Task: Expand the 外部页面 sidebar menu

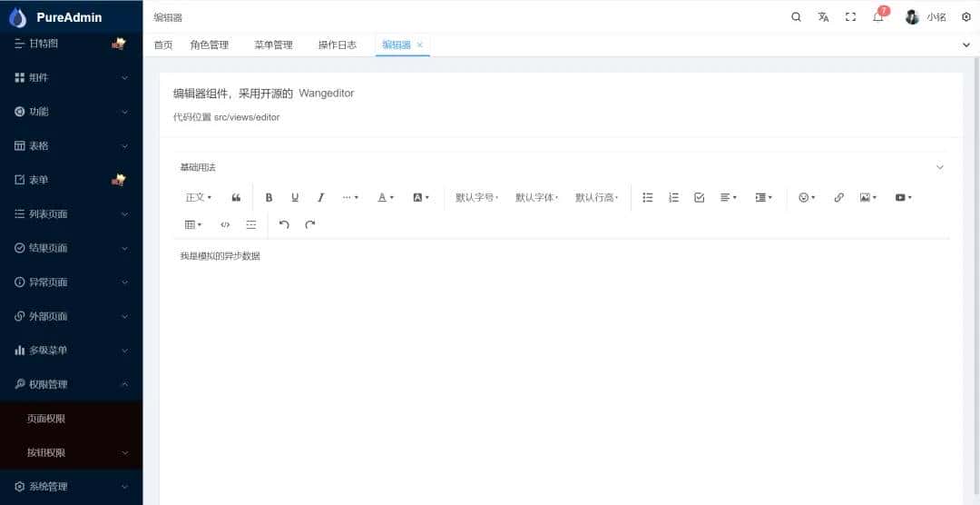Action: (72, 316)
